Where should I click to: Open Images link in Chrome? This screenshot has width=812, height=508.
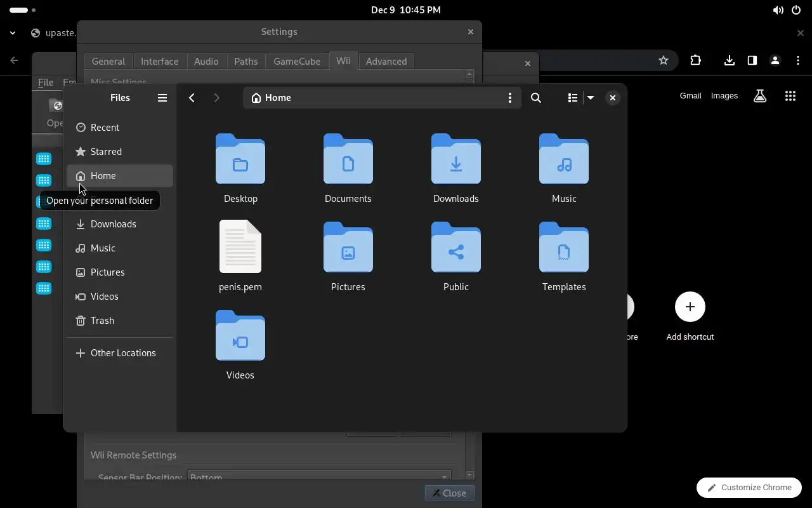(x=724, y=96)
